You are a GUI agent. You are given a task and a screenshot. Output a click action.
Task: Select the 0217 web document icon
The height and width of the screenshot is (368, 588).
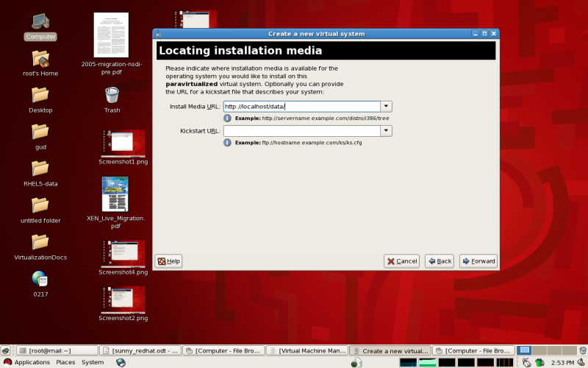tap(40, 280)
